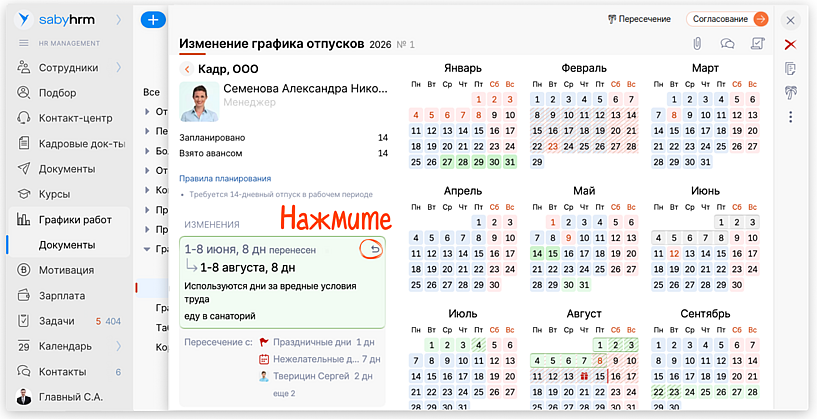Expand the Сотрудники submenu chevron
Screen dimensions: 817x419
click(119, 68)
